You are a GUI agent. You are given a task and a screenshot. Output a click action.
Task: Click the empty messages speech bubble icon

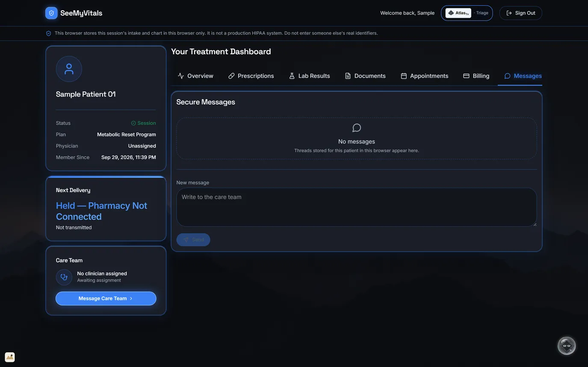tap(357, 128)
